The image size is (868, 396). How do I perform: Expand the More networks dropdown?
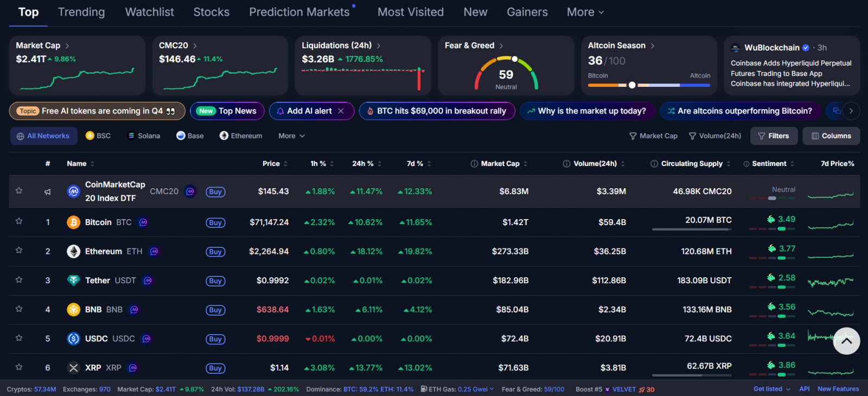click(x=292, y=136)
